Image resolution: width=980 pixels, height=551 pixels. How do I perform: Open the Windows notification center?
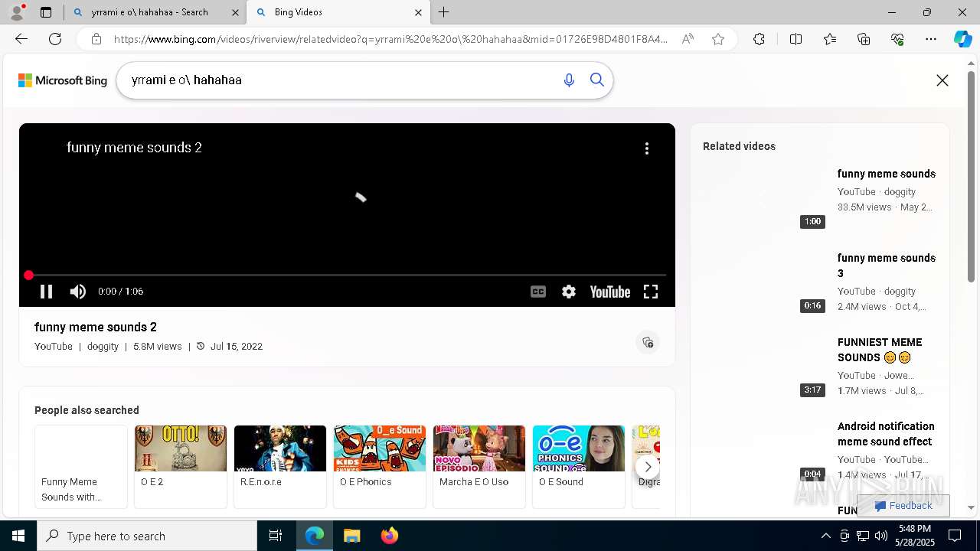click(x=955, y=536)
